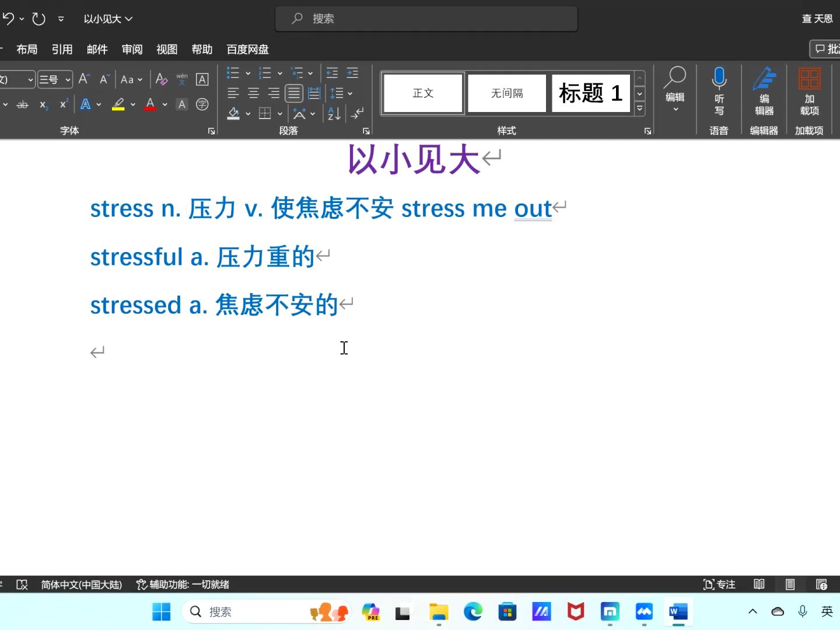Toggle Print Layout view in status bar
Screen dimensions: 840x630
(790, 584)
